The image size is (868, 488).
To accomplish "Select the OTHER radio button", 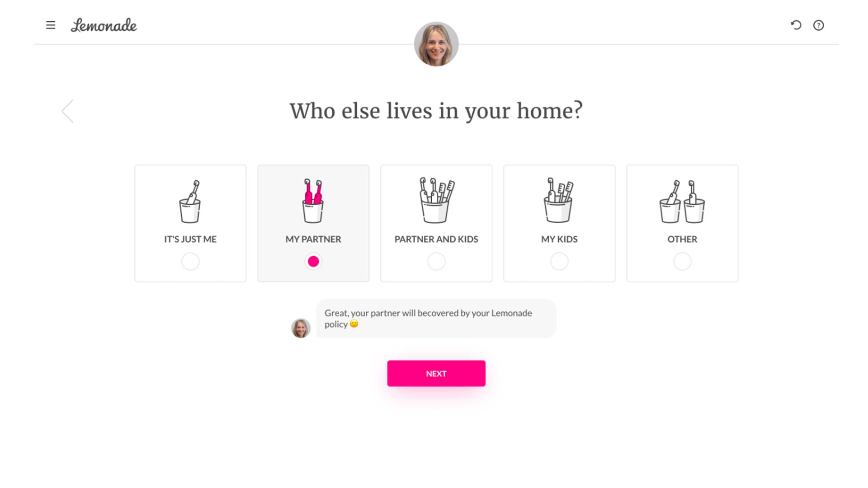I will (682, 261).
